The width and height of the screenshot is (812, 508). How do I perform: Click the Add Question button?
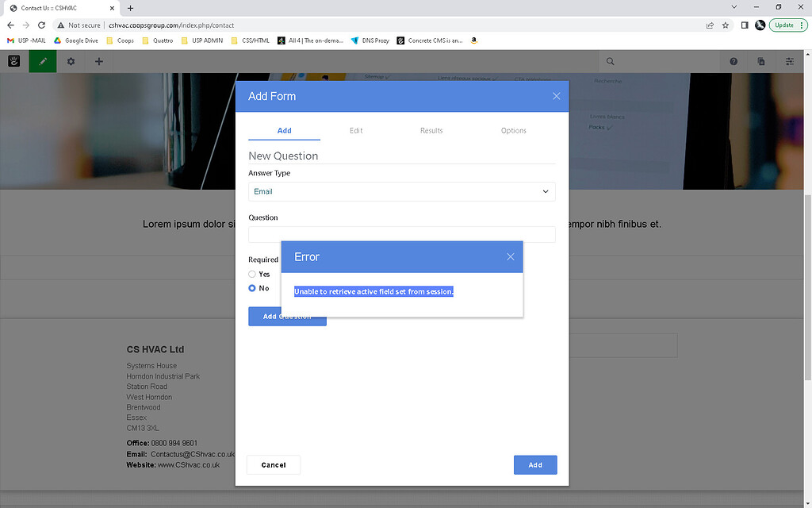point(287,316)
